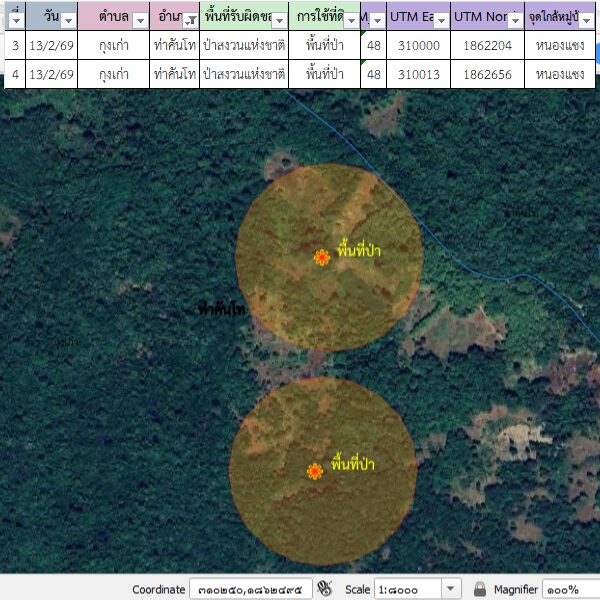Viewport: 600px width, 600px height.
Task: Select row 3 กุงเก่า subdistrict cell
Action: [113, 46]
